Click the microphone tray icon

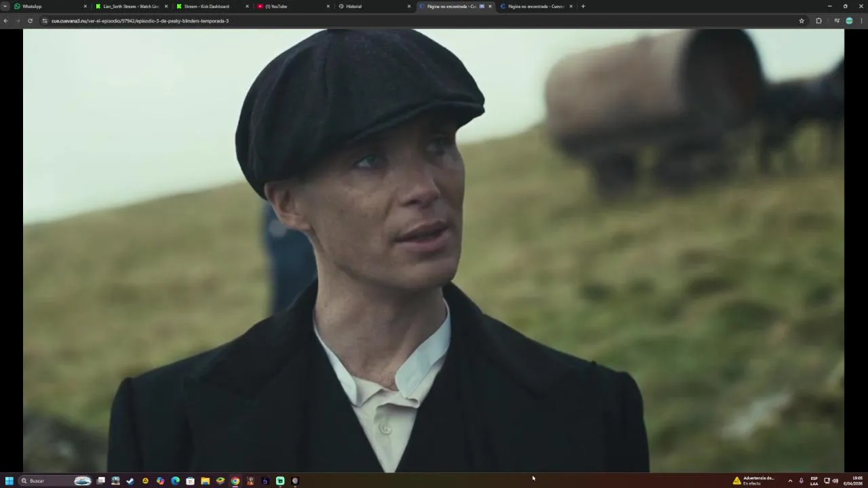pos(802,481)
